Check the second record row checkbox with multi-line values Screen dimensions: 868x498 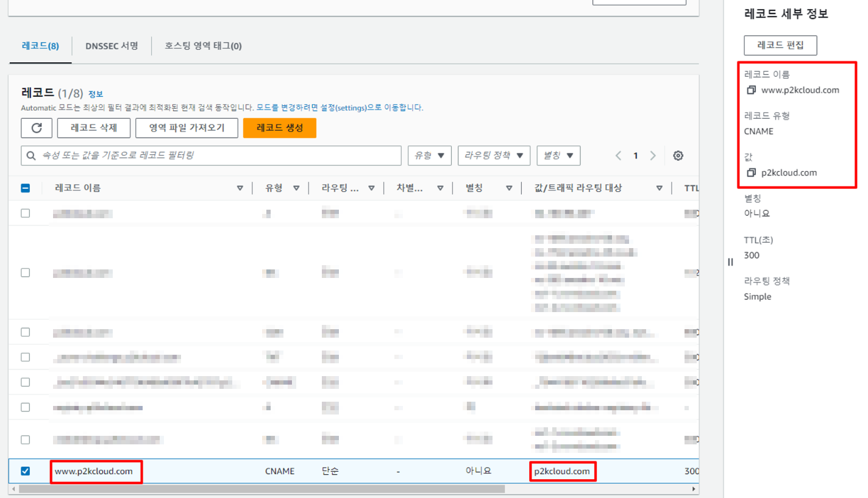click(x=26, y=272)
